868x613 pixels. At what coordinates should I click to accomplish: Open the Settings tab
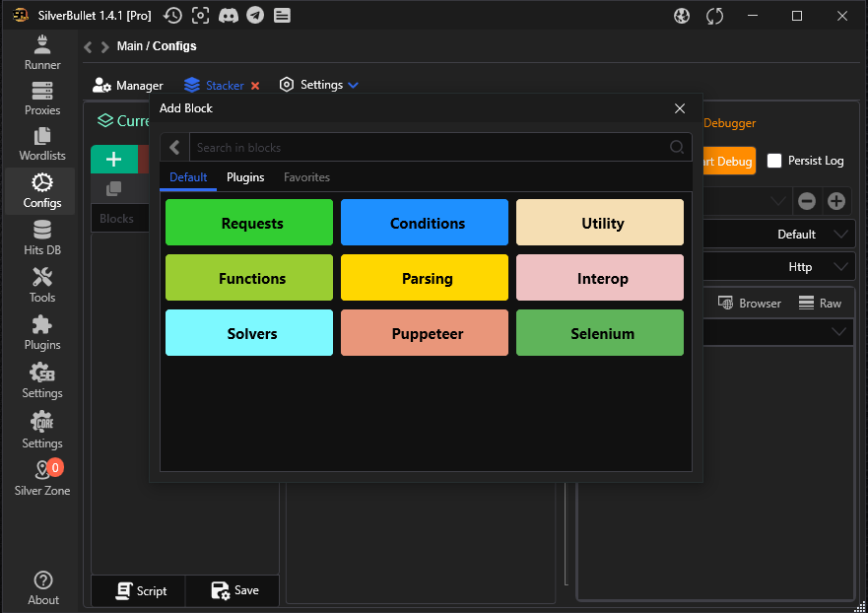click(311, 85)
